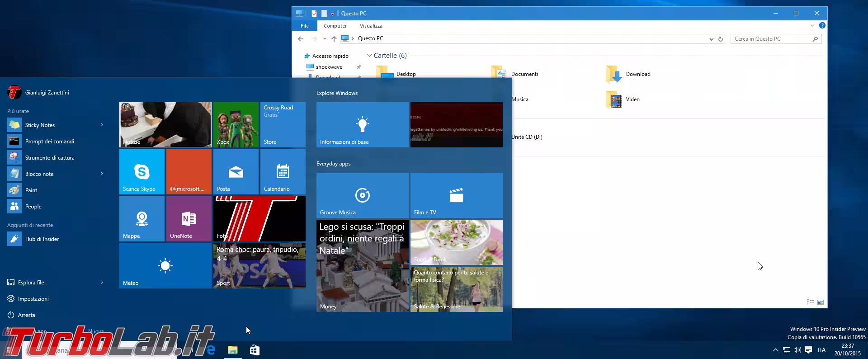Screen dimensions: 868x359
Task: Open the Film e TV tile
Action: (457, 195)
